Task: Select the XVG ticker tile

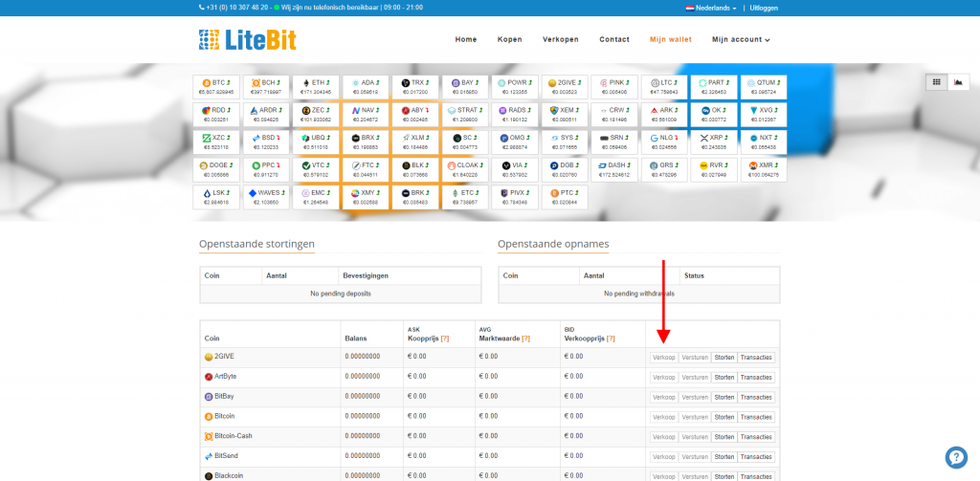Action: (764, 115)
